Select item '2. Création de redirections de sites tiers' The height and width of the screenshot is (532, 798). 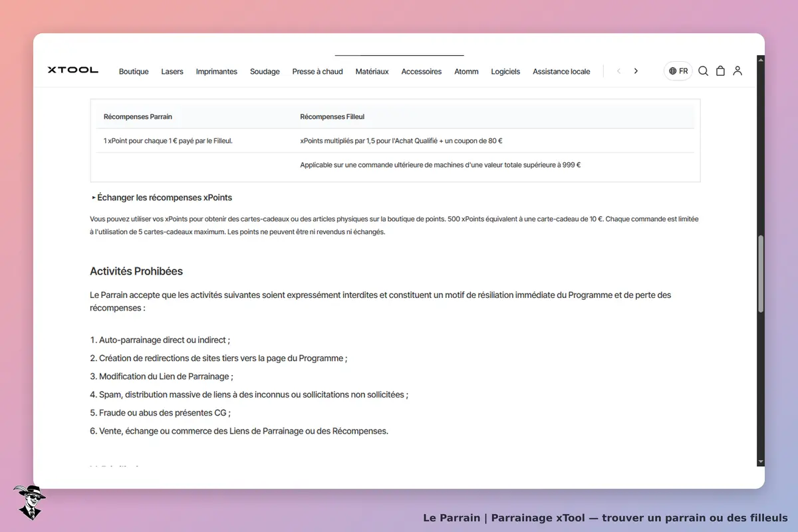pos(219,358)
